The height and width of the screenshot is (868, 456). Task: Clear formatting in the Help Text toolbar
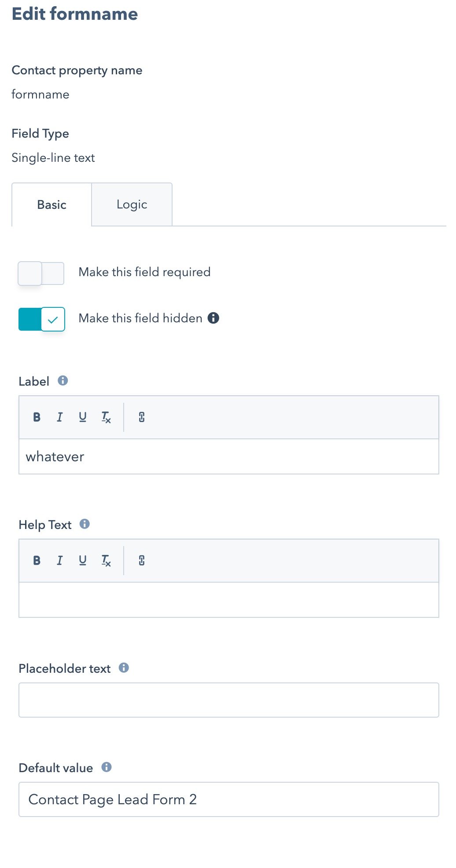click(x=106, y=561)
